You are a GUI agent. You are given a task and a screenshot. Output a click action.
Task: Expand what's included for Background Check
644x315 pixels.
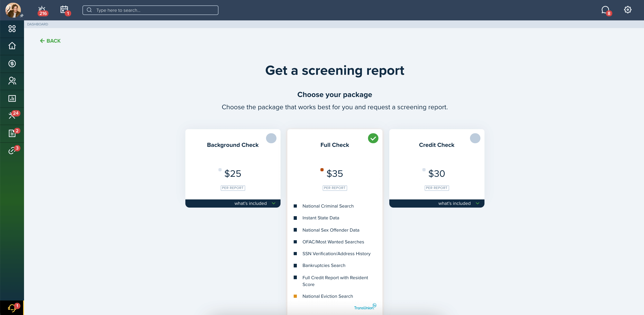(233, 204)
